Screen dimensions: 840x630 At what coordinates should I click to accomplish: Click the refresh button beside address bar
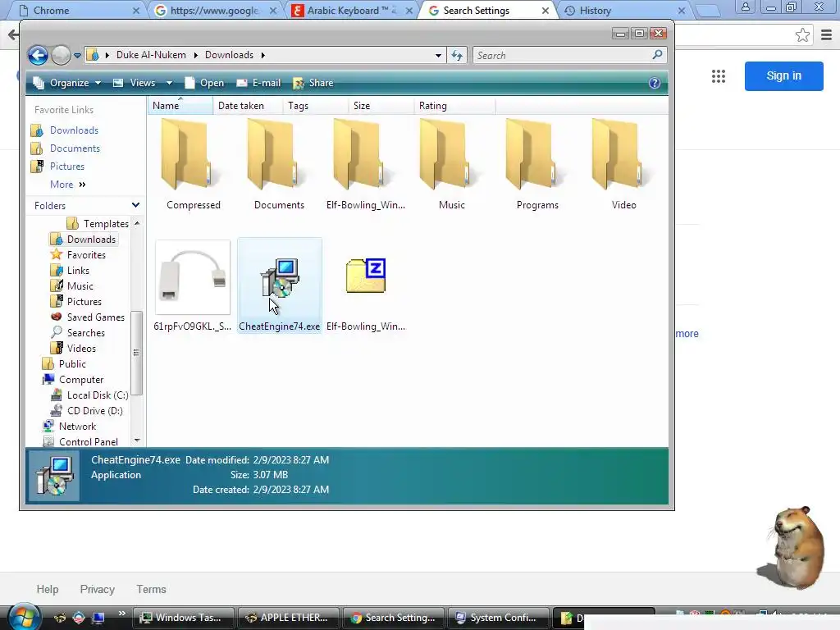(457, 55)
